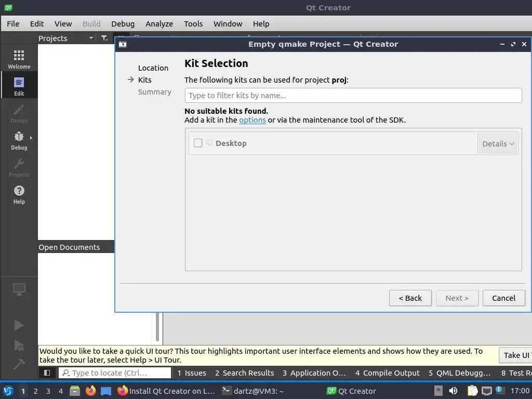Open the Welcome mode in sidebar
This screenshot has height=399, width=532.
[x=19, y=59]
